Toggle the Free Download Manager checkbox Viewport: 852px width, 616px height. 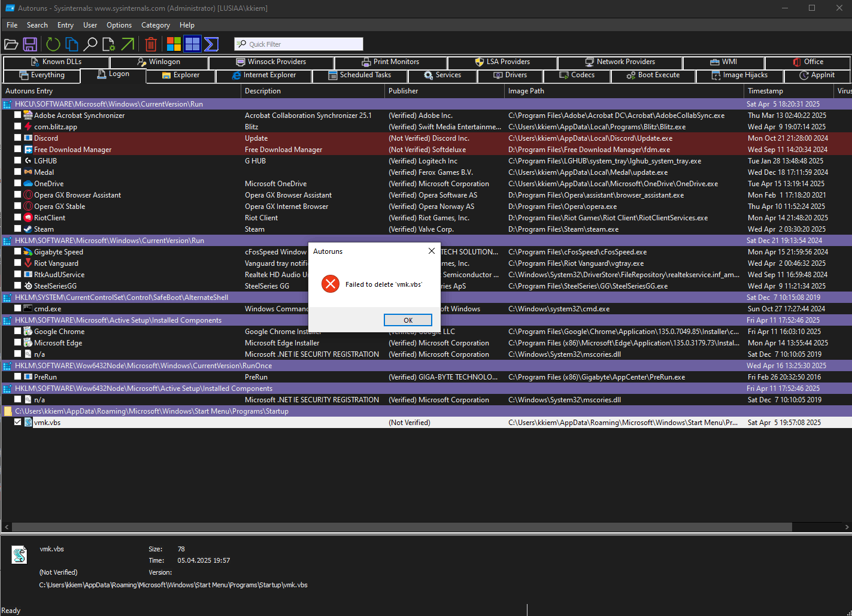(x=18, y=149)
